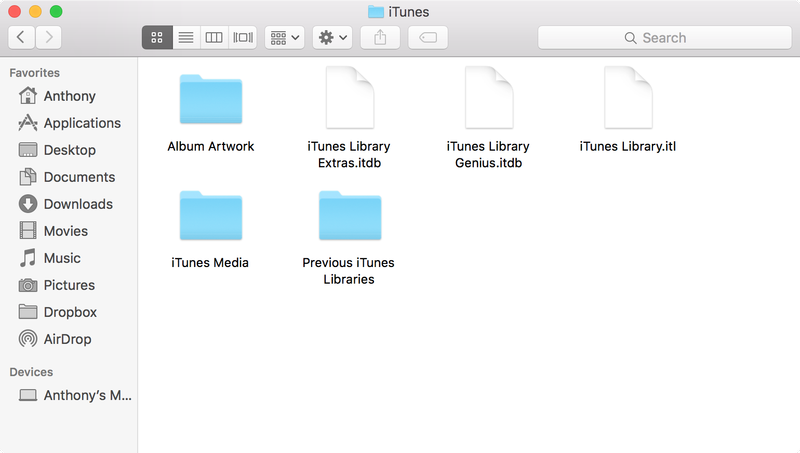Open AirDrop in sidebar
This screenshot has width=800, height=453.
(x=69, y=339)
